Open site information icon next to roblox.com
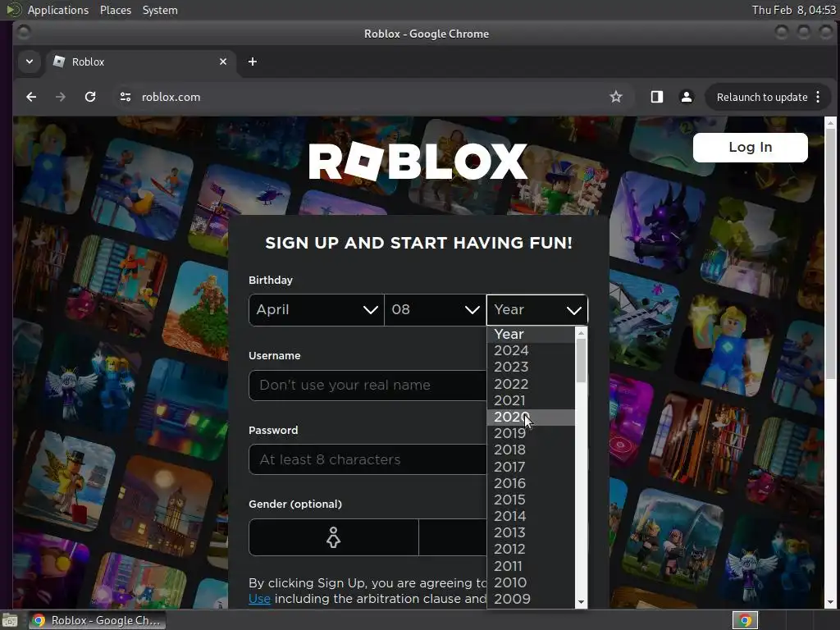This screenshot has width=840, height=630. click(x=126, y=97)
